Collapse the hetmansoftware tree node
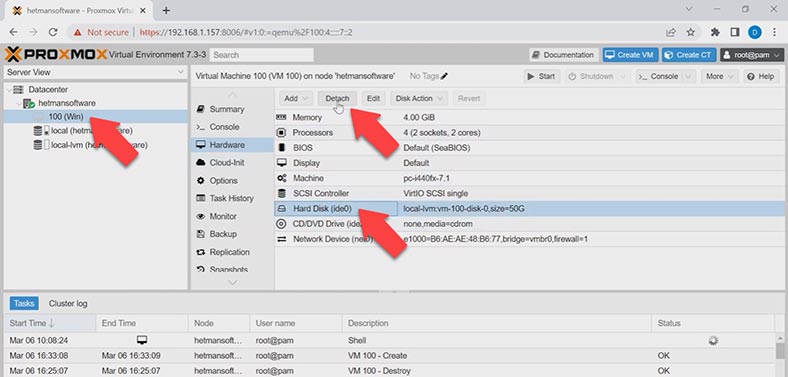 [x=19, y=103]
